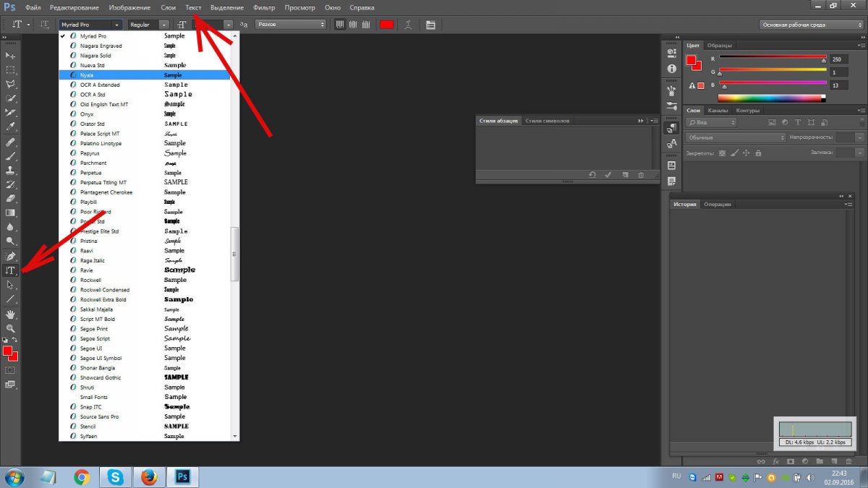Toggle lock all padlock icon

tap(758, 153)
